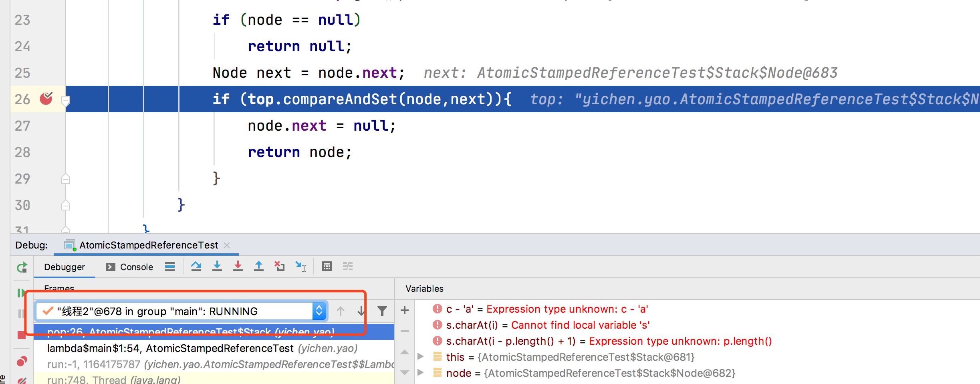Expand the 'node' variable entry
The width and height of the screenshot is (980, 384).
[x=420, y=373]
